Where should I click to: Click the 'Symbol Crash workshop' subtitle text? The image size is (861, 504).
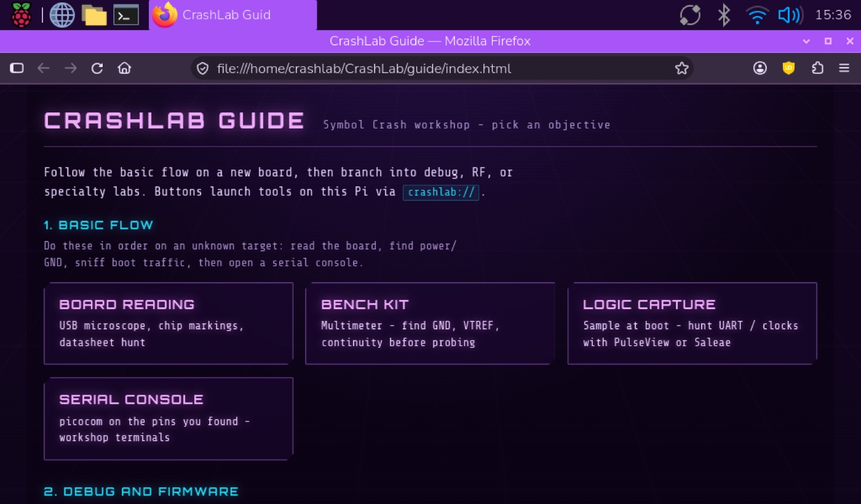click(x=397, y=125)
